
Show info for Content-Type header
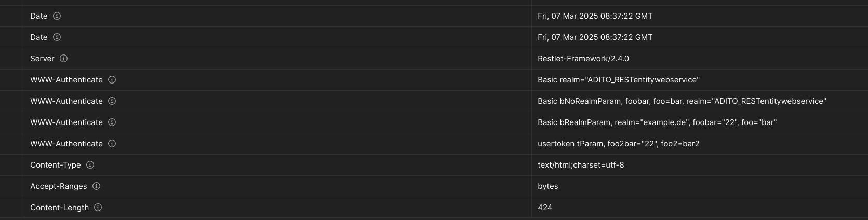coord(90,165)
